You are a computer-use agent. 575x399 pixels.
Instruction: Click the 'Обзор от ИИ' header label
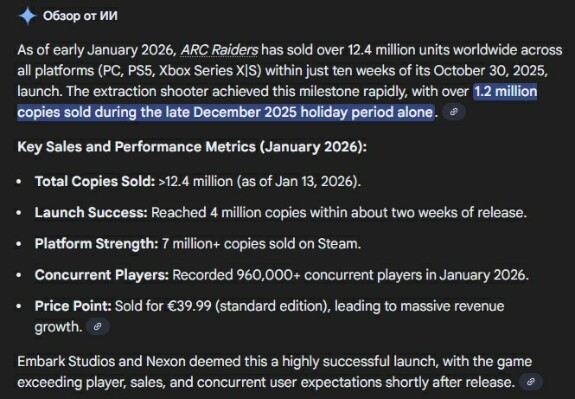80,16
